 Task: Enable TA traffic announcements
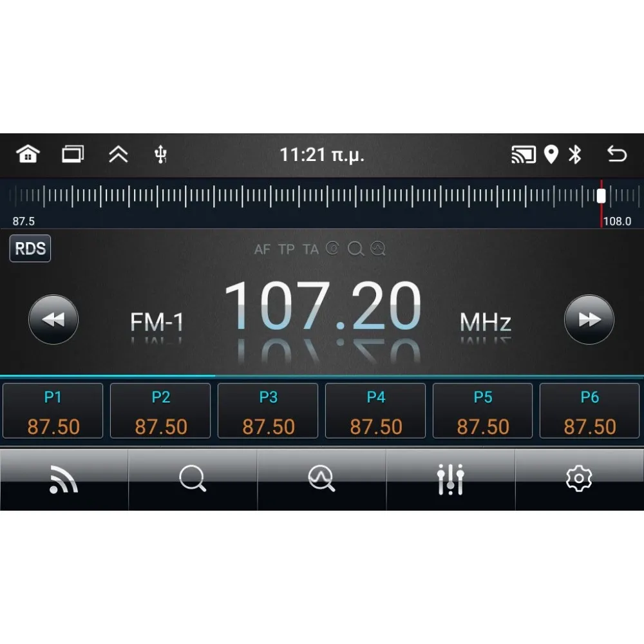click(x=311, y=250)
